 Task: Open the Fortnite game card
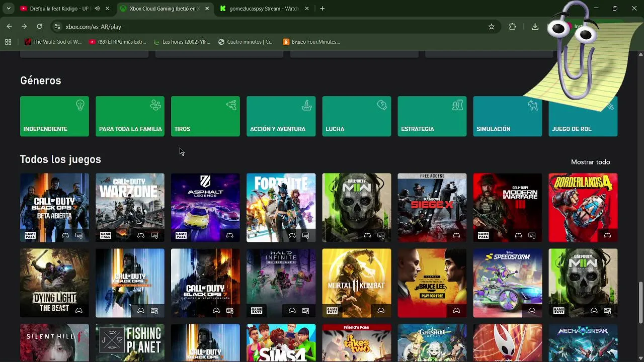281,208
